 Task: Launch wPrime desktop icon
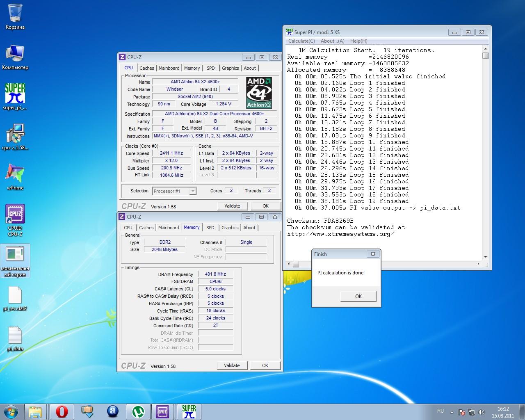point(15,177)
